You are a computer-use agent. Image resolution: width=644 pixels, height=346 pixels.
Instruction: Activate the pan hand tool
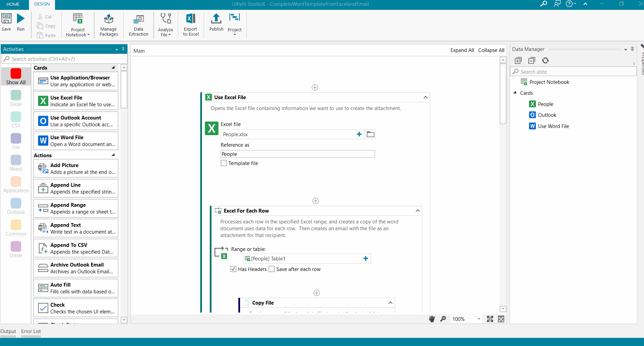(x=432, y=319)
